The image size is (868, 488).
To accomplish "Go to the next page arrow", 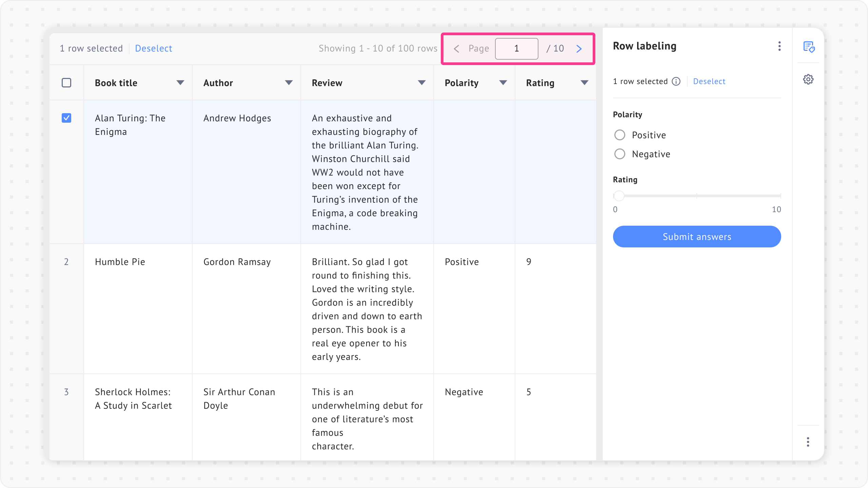I will 579,49.
